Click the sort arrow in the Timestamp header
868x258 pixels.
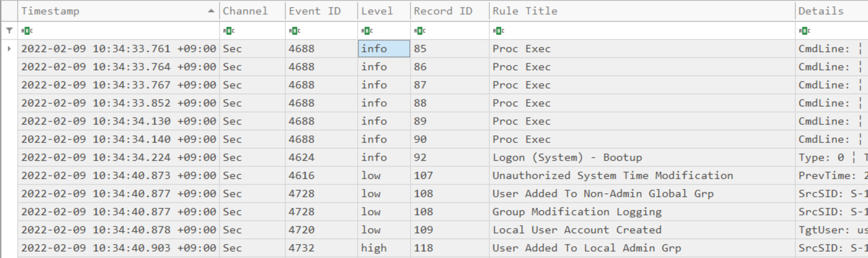pyautogui.click(x=211, y=11)
